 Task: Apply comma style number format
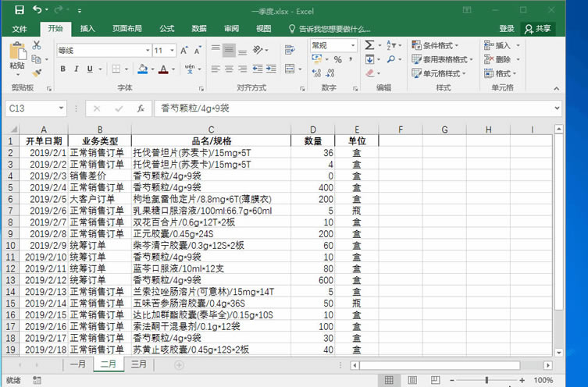point(351,59)
